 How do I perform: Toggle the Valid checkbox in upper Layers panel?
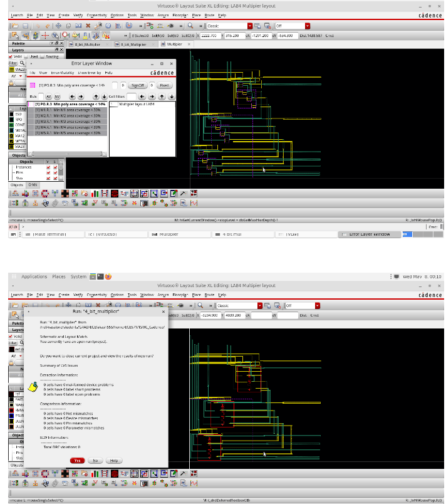tap(11, 56)
